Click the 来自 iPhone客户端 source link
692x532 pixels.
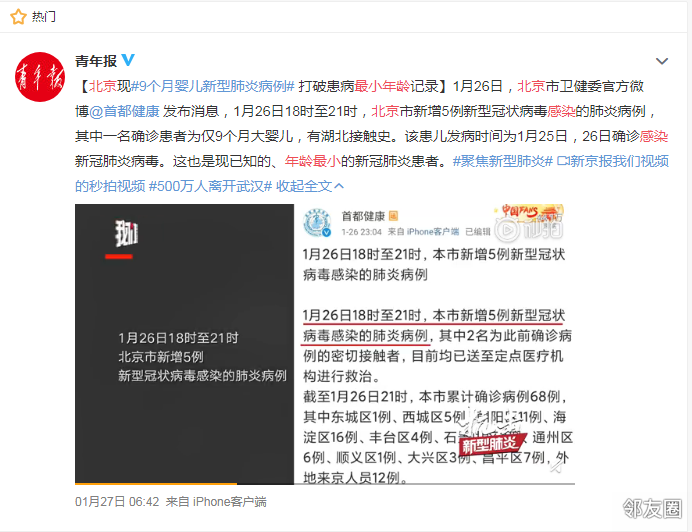pos(216,502)
